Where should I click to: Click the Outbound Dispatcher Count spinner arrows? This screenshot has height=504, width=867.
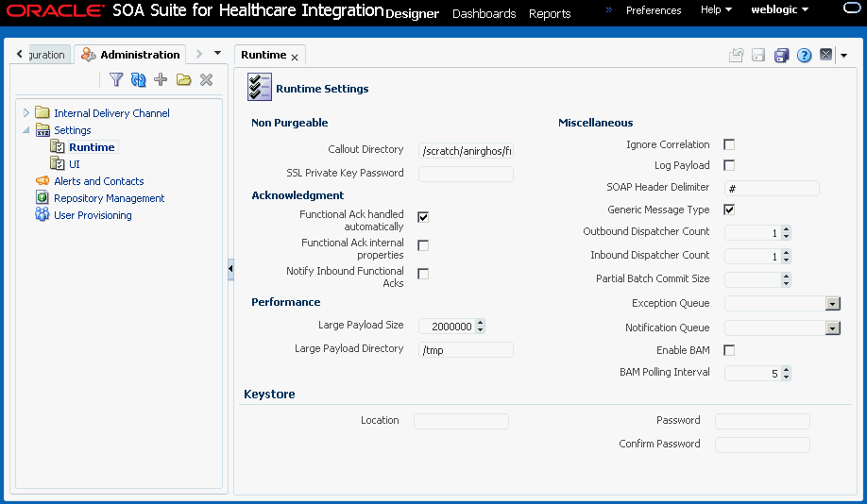(787, 233)
